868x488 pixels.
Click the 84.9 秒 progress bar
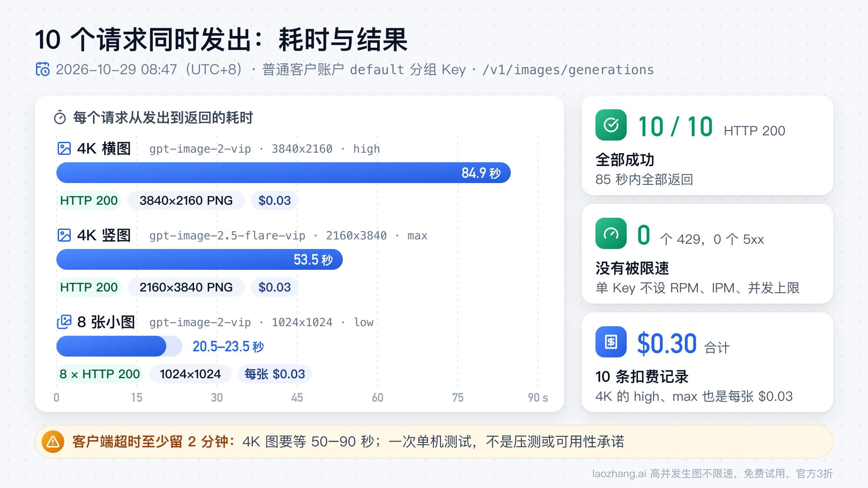click(x=283, y=173)
